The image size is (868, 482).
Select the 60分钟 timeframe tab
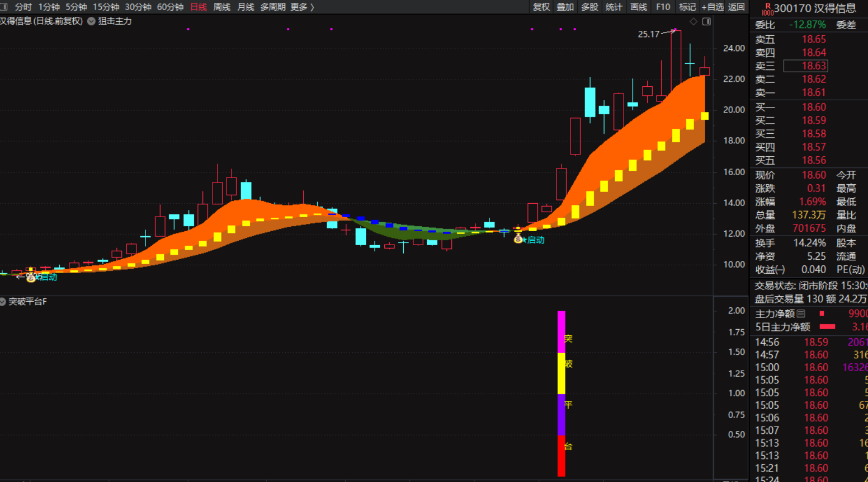(x=170, y=7)
